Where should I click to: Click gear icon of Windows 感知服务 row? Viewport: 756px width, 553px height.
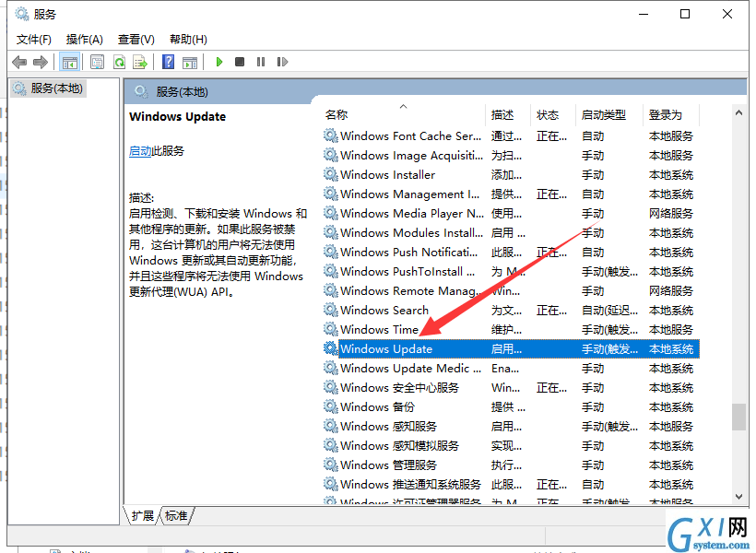point(330,426)
